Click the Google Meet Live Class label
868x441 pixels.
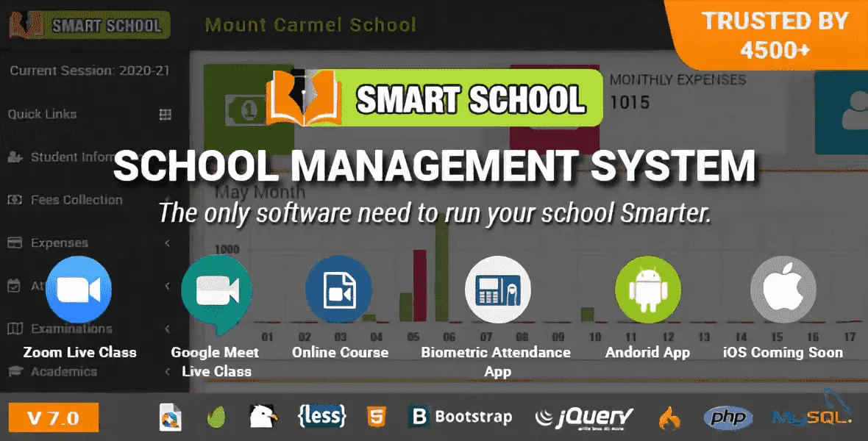216,362
